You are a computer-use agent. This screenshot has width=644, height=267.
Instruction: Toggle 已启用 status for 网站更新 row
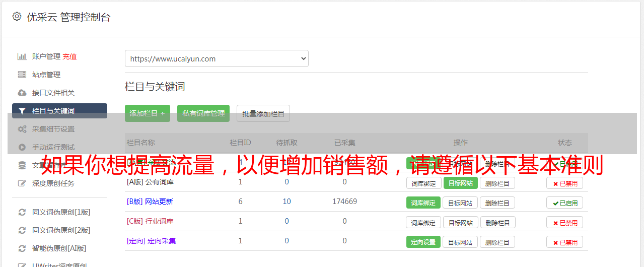(x=565, y=203)
